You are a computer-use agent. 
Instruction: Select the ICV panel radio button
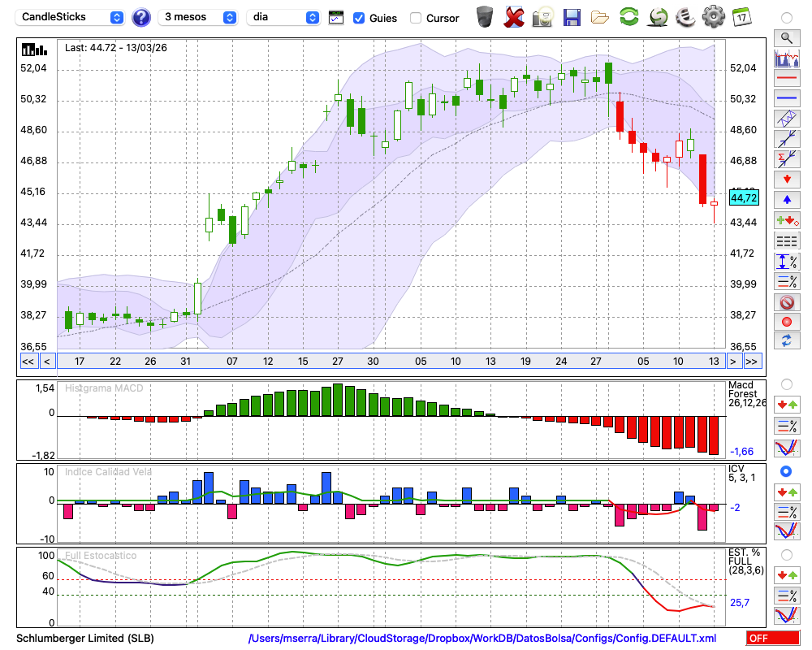(786, 471)
